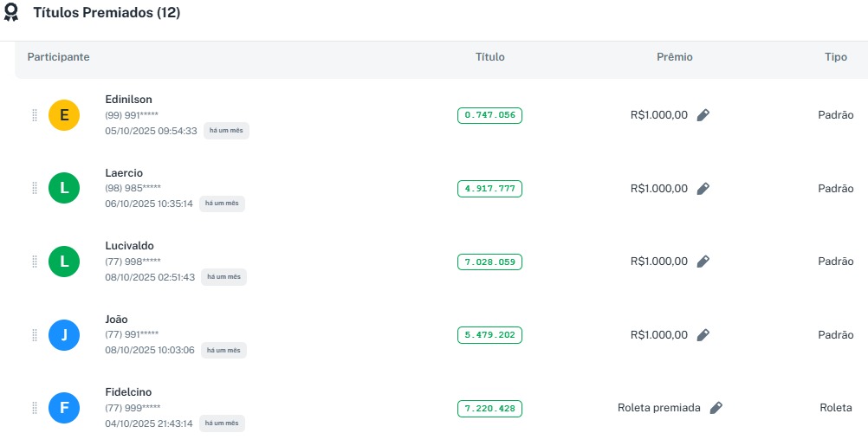Click the Participante column header
This screenshot has width=868, height=446.
(x=58, y=57)
